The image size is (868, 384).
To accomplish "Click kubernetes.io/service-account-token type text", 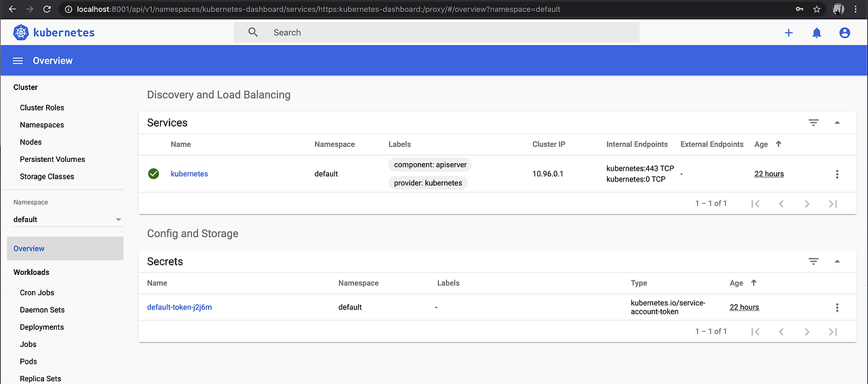I will pyautogui.click(x=668, y=307).
